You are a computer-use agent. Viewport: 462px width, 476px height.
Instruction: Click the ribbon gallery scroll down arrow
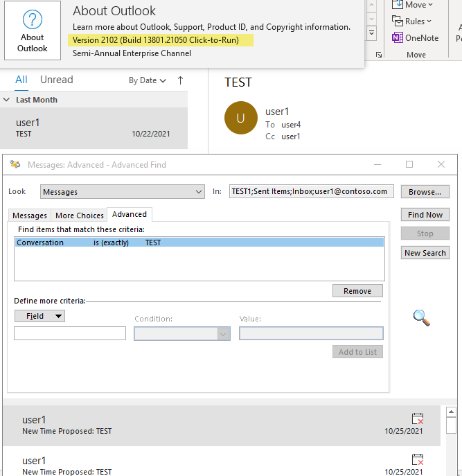point(371,19)
